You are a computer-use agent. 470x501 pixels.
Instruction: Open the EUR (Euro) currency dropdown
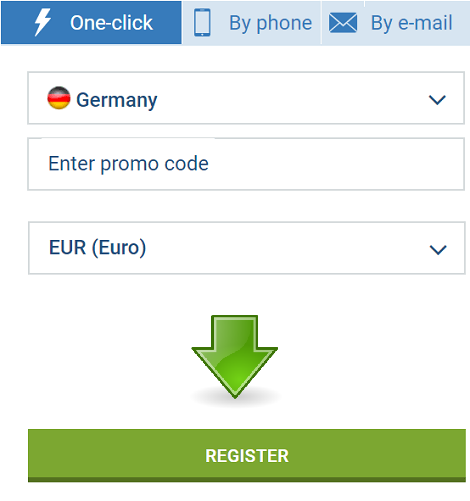click(247, 248)
